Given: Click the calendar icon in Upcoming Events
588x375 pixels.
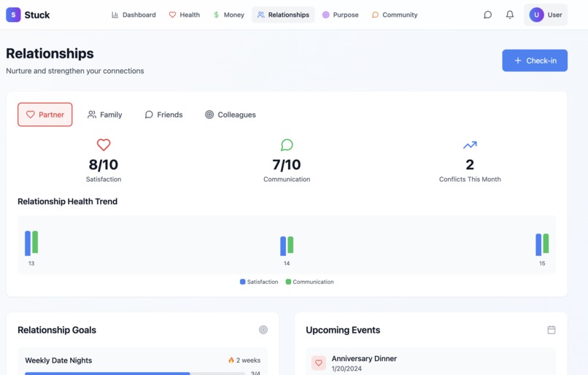Looking at the screenshot, I should pyautogui.click(x=552, y=330).
